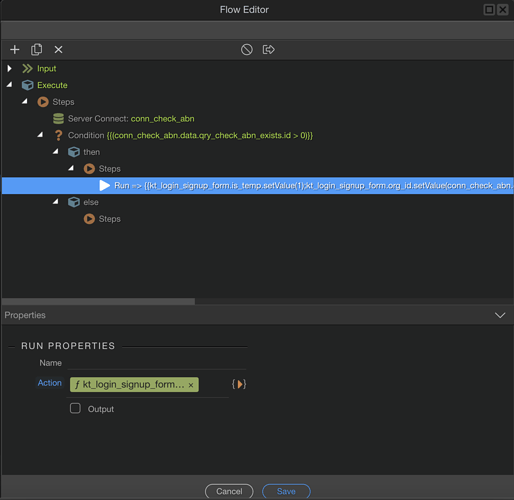
Task: Click the Save button
Action: 286,491
